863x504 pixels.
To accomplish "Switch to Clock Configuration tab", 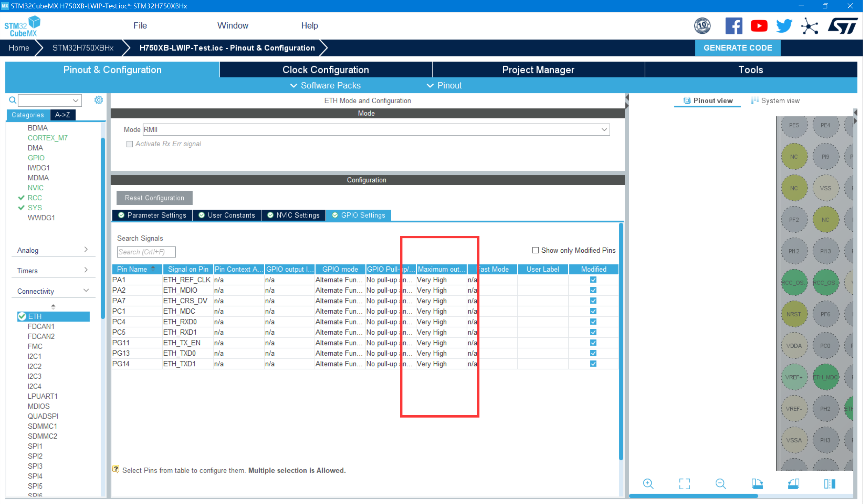I will coord(325,70).
